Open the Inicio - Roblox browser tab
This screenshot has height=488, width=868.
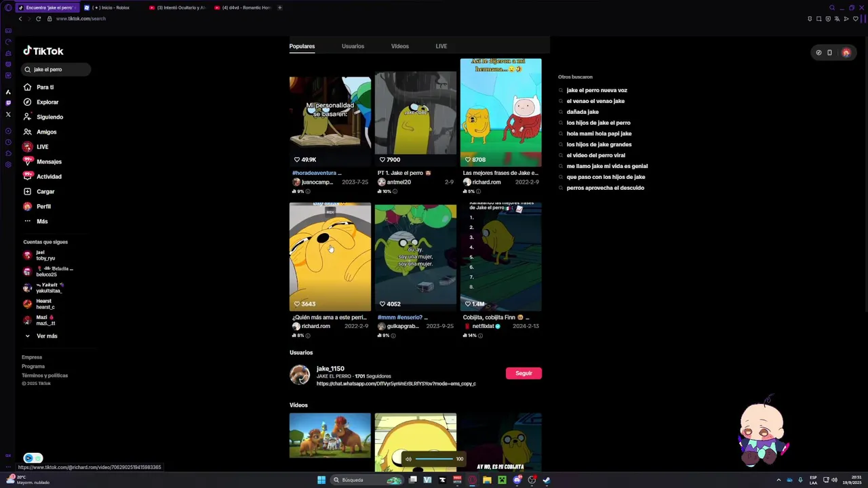coord(112,7)
